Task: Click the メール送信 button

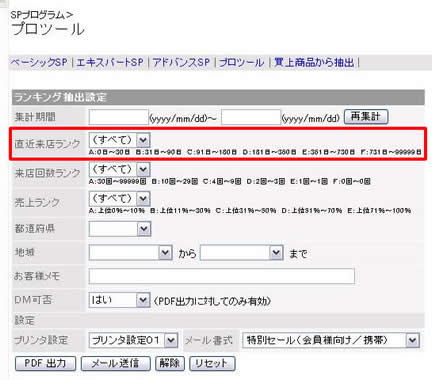Action: pyautogui.click(x=116, y=363)
